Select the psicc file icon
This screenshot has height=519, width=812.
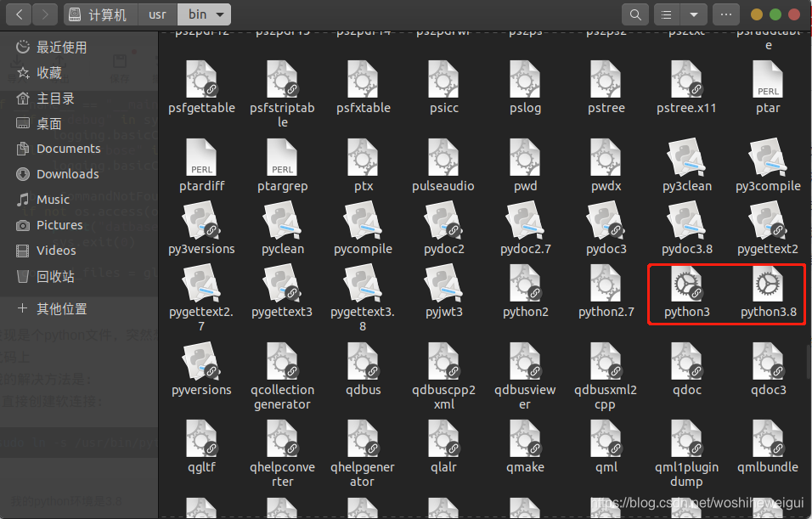(x=444, y=79)
